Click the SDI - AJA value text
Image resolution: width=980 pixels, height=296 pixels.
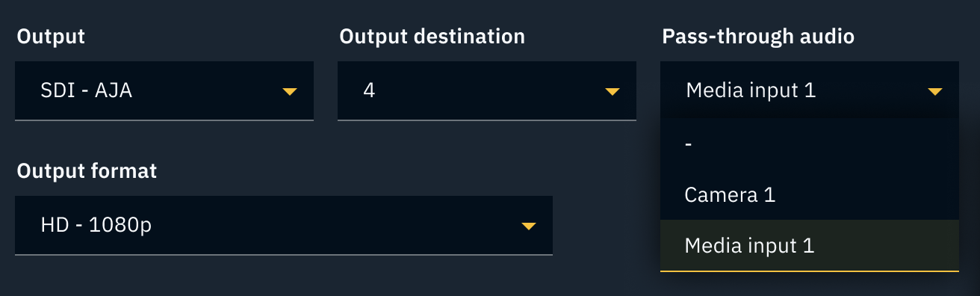coord(87,91)
